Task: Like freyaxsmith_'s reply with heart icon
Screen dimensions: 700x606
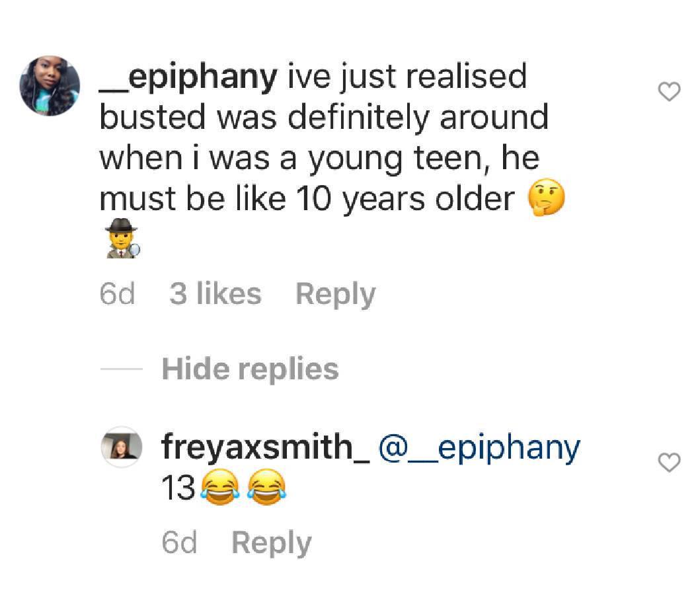Action: click(x=669, y=463)
